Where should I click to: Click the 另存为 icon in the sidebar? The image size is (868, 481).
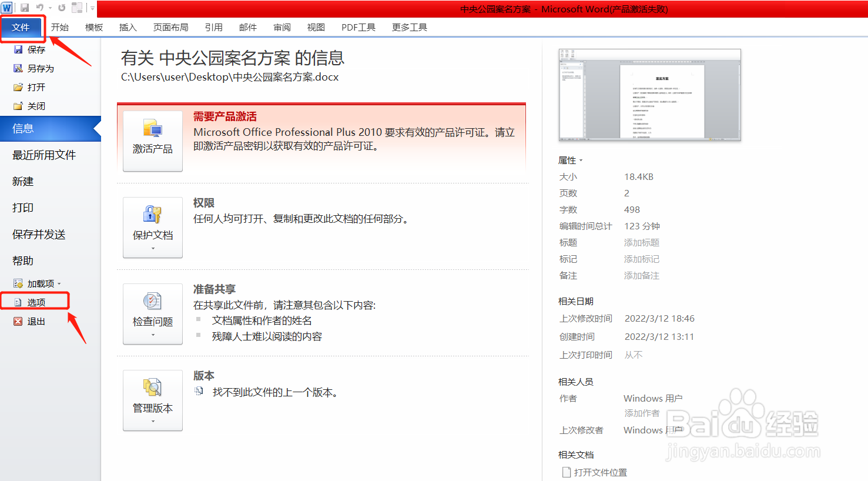(18, 68)
